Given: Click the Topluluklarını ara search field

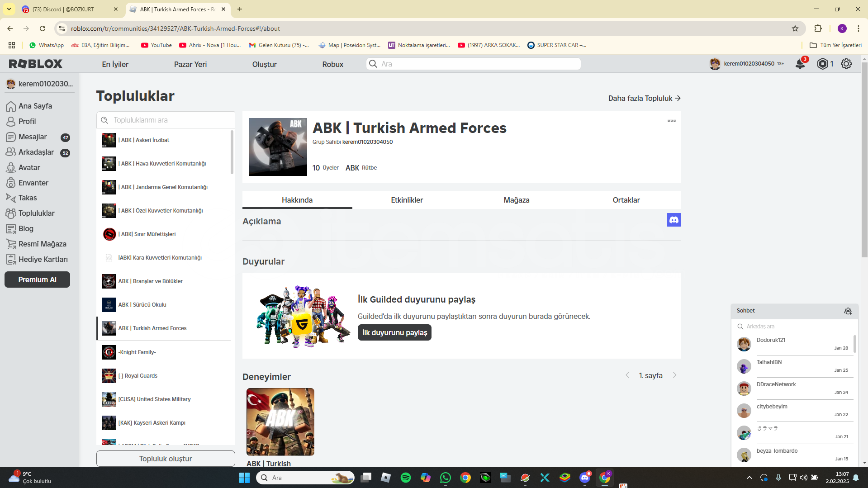Looking at the screenshot, I should click(x=166, y=120).
